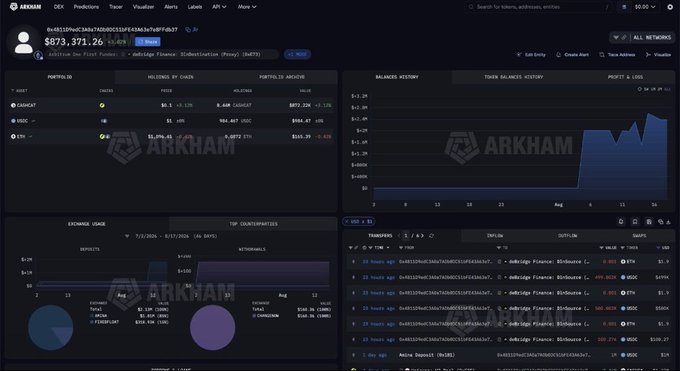Viewport: 680px width, 371px height.
Task: Open the Predictions page
Action: click(86, 7)
